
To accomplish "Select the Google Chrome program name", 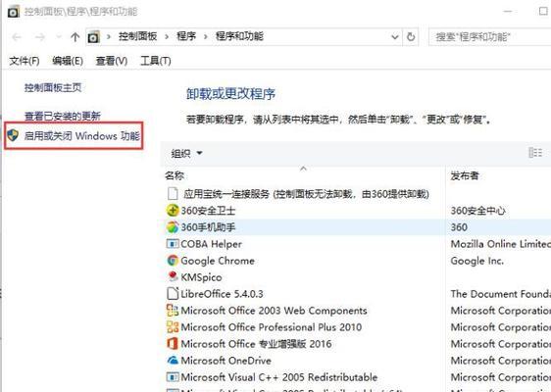I will [x=218, y=261].
